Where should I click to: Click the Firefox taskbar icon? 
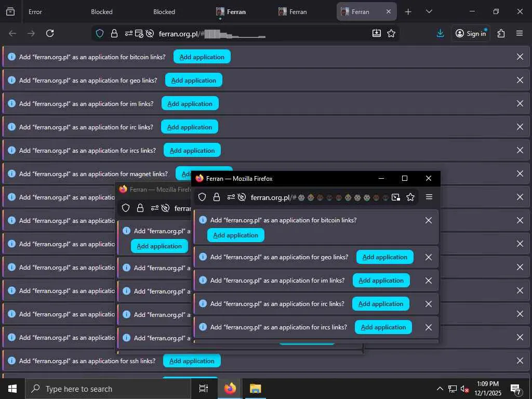click(x=230, y=389)
